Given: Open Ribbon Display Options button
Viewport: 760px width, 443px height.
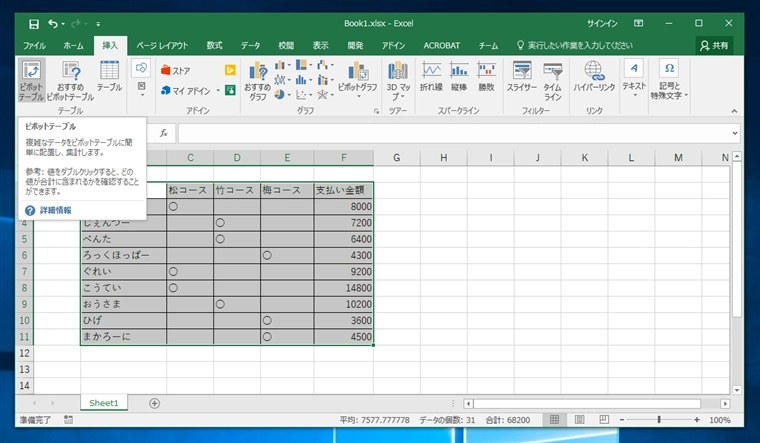Looking at the screenshot, I should click(639, 23).
